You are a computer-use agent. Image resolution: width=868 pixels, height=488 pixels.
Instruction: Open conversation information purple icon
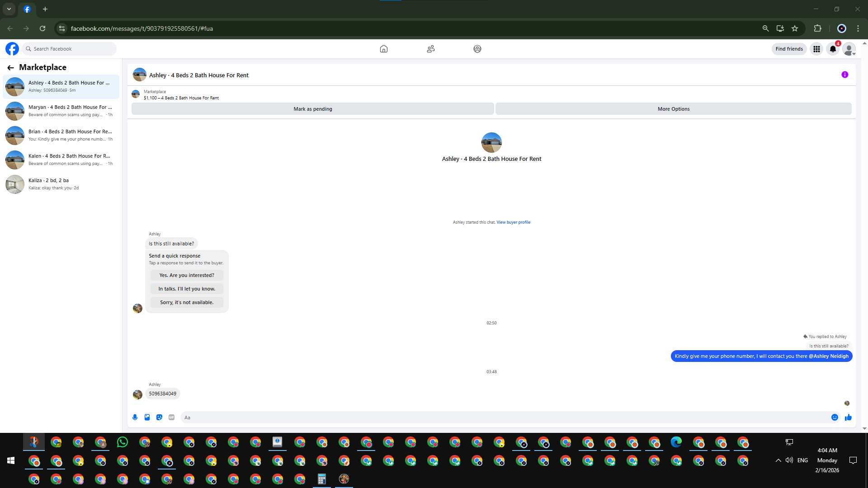coord(844,75)
